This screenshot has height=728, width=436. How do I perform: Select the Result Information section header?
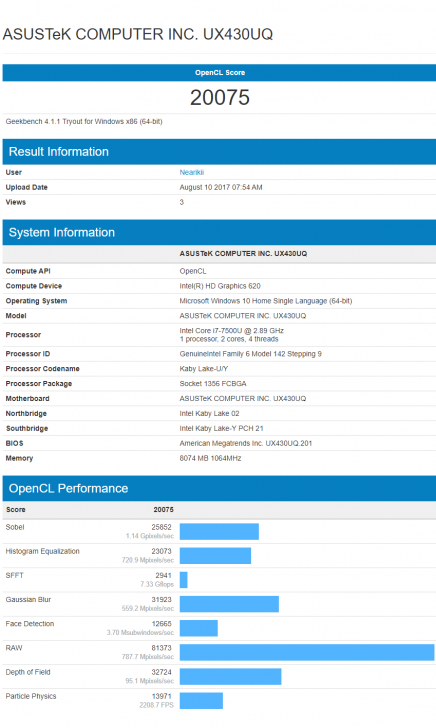point(219,152)
